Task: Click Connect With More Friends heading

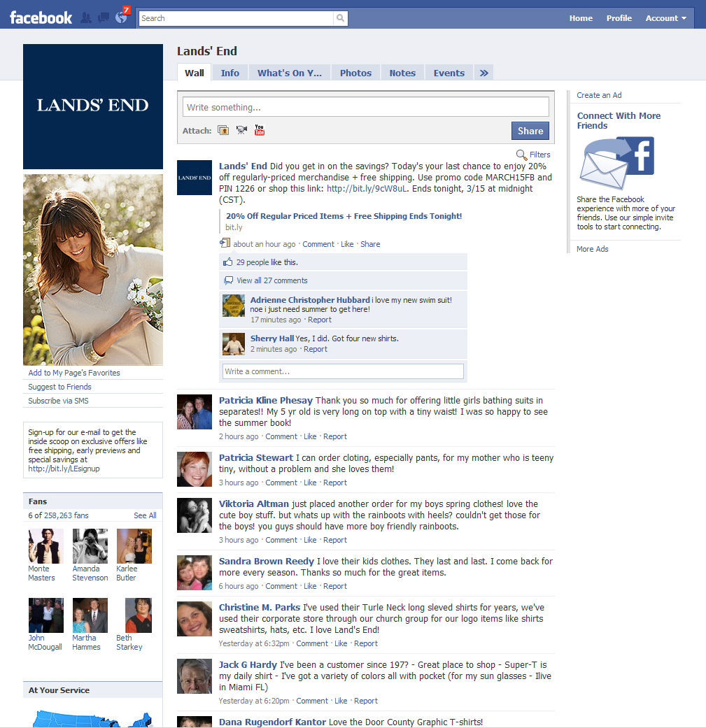Action: [x=619, y=121]
